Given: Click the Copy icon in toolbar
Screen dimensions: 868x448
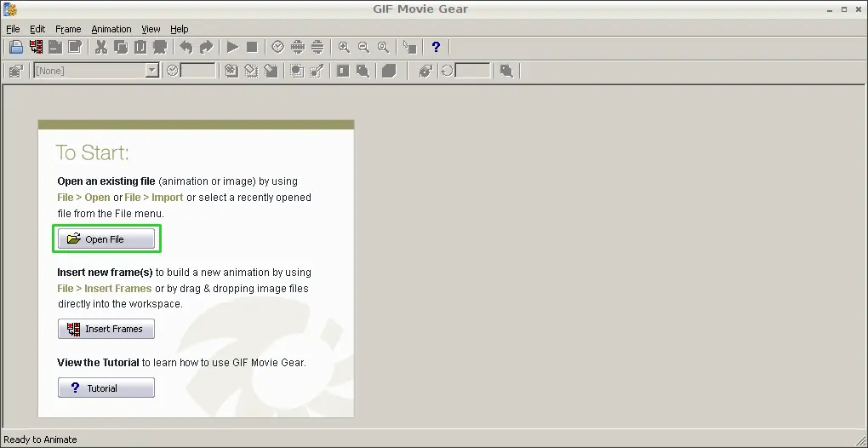Looking at the screenshot, I should click(121, 47).
